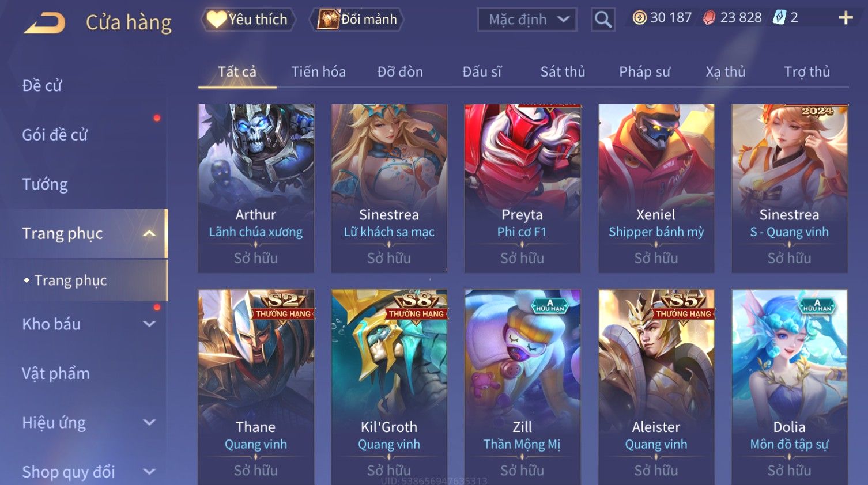Open the search magnifier icon

coord(603,20)
